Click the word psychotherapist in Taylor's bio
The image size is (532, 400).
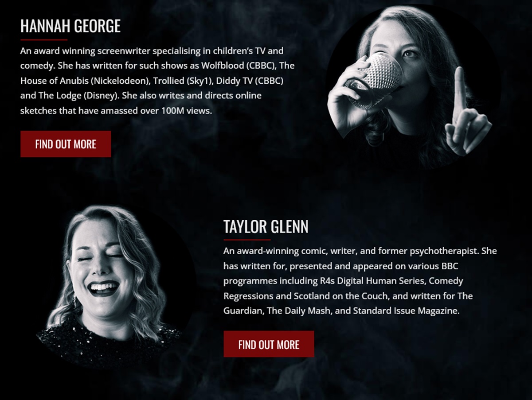[x=444, y=252]
